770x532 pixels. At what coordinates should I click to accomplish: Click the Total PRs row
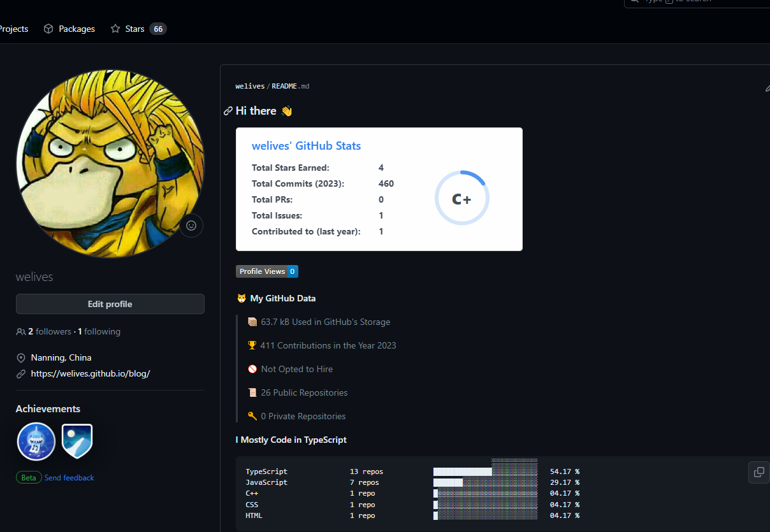click(317, 199)
